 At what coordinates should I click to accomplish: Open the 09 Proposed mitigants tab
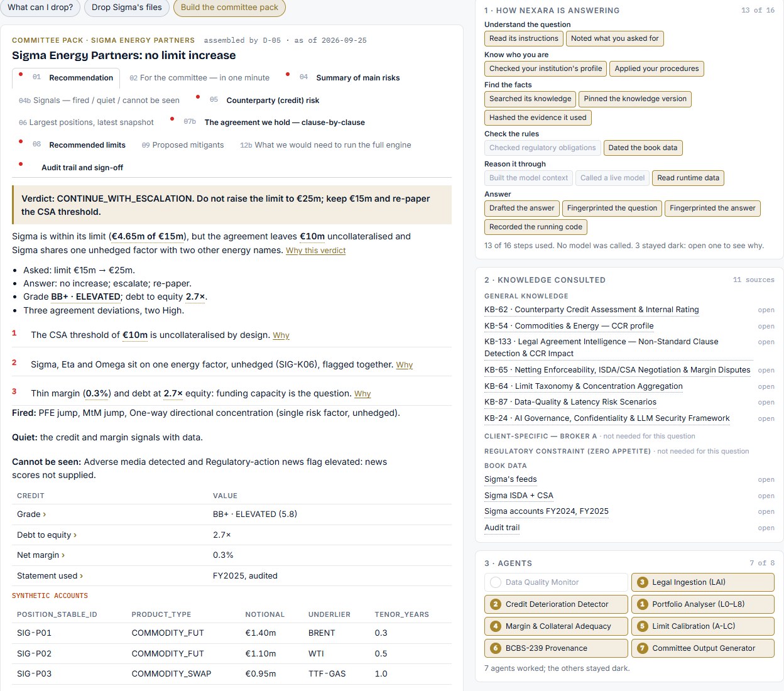point(183,145)
